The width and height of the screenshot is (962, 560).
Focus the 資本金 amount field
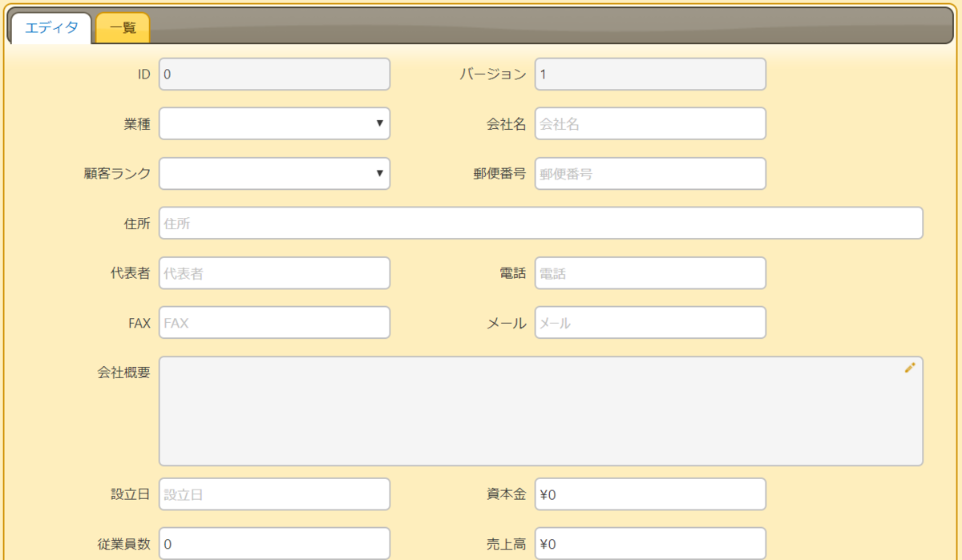pyautogui.click(x=650, y=494)
